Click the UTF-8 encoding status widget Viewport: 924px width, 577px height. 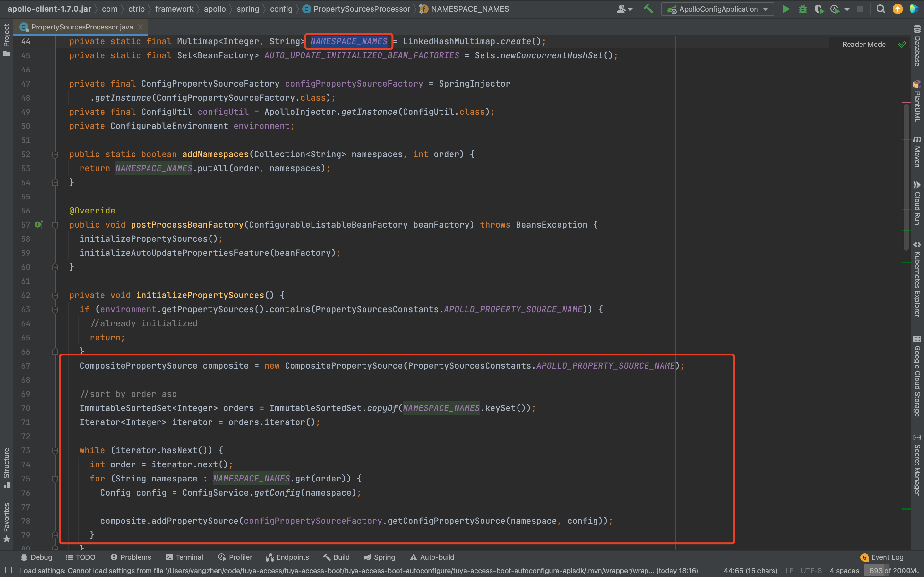[x=811, y=571]
